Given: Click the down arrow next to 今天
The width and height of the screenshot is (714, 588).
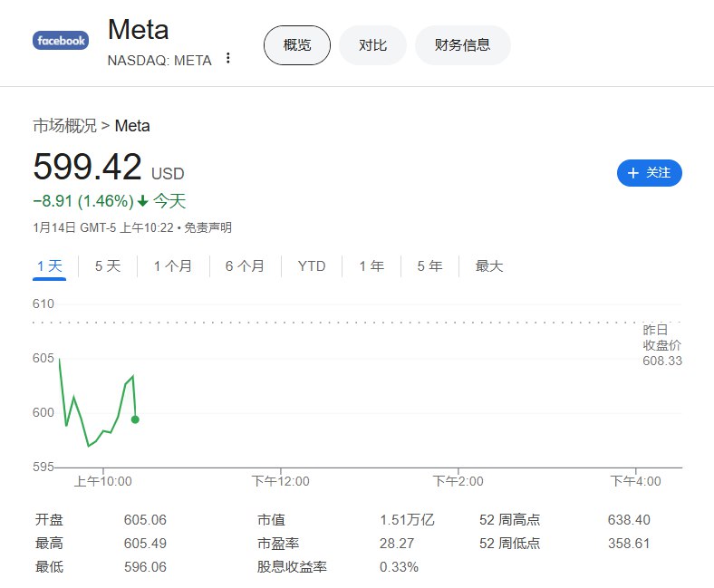Looking at the screenshot, I should pyautogui.click(x=143, y=201).
